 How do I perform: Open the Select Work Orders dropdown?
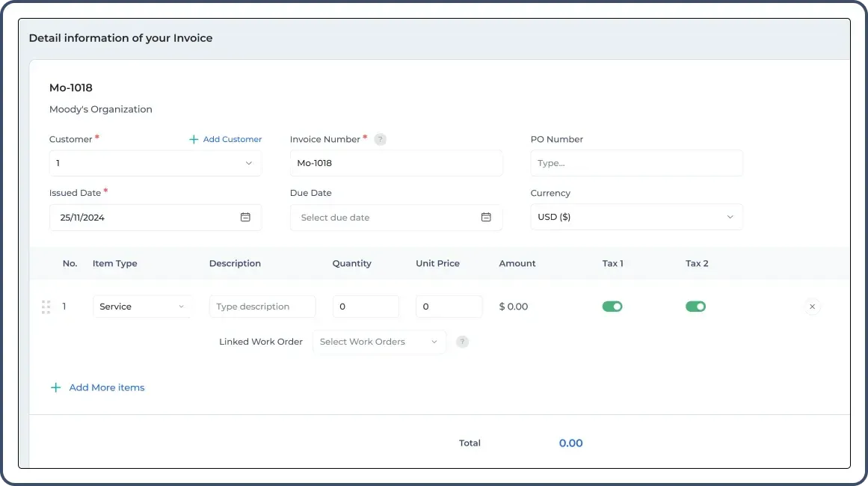click(x=379, y=342)
